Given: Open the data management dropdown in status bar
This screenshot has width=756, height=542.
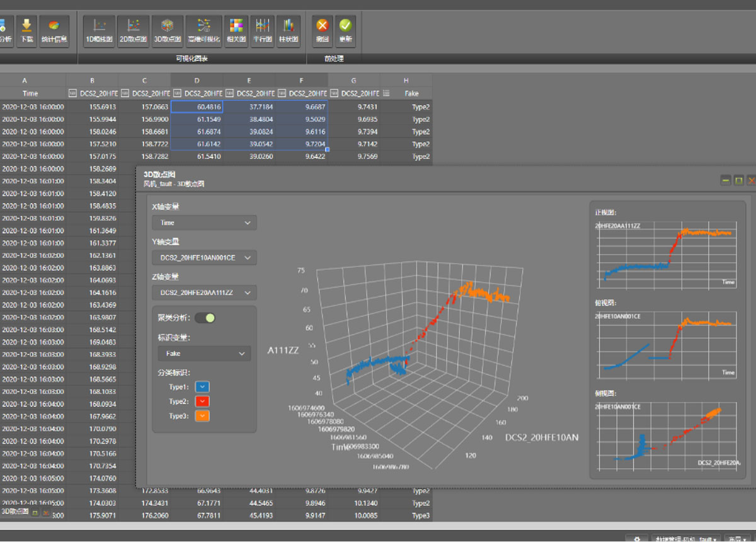Looking at the screenshot, I should pos(685,539).
